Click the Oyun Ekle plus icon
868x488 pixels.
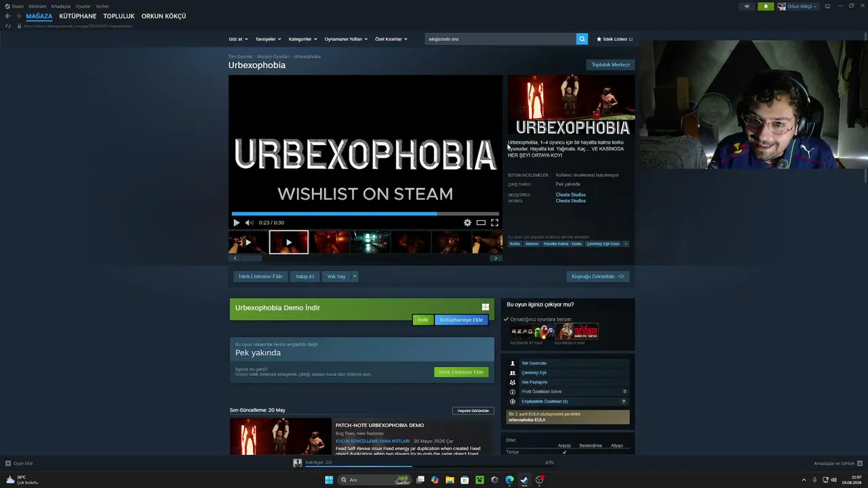pos(8,464)
